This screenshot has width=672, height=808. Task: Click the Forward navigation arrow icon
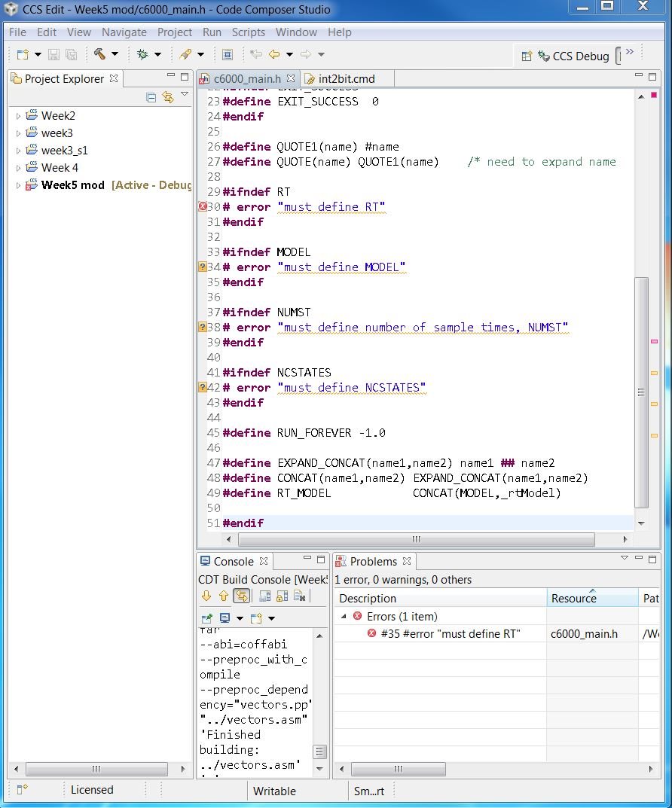tap(306, 54)
